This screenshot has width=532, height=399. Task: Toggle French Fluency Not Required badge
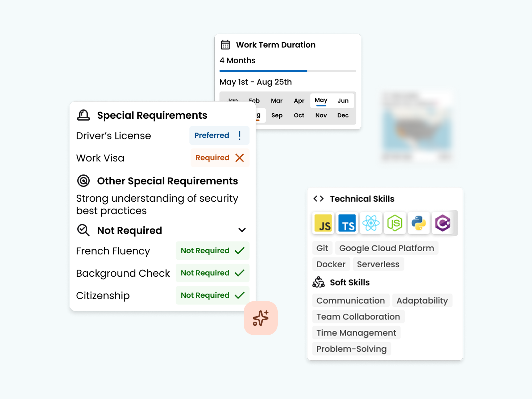(212, 251)
